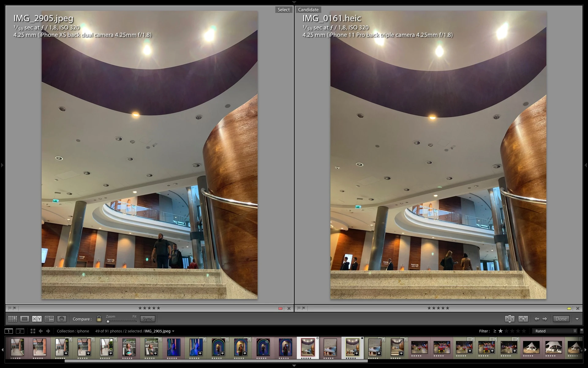
Task: Select previous photo as candidate
Action: tap(537, 319)
